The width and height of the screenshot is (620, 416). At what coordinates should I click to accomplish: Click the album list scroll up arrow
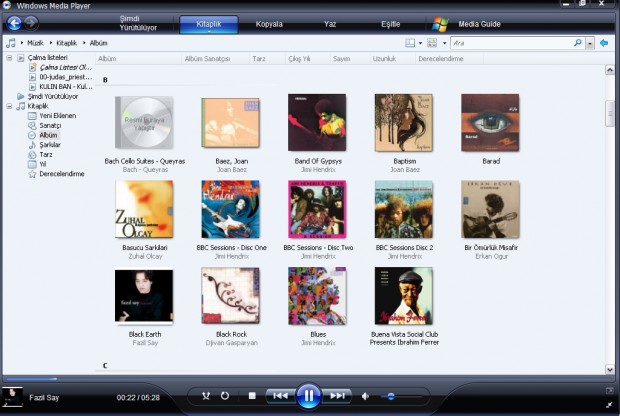point(610,70)
